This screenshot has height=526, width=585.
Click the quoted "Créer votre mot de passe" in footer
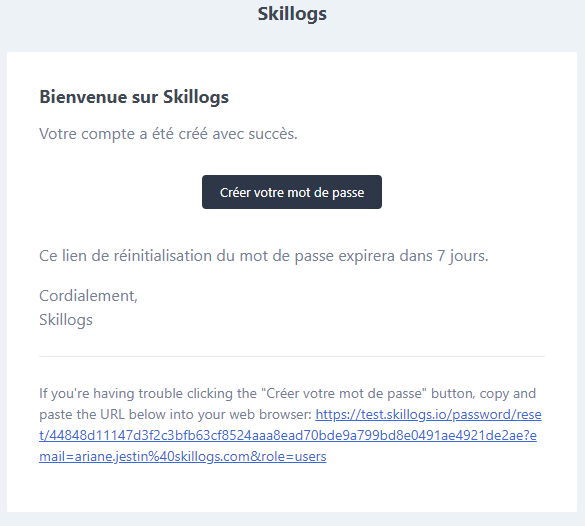click(x=344, y=394)
